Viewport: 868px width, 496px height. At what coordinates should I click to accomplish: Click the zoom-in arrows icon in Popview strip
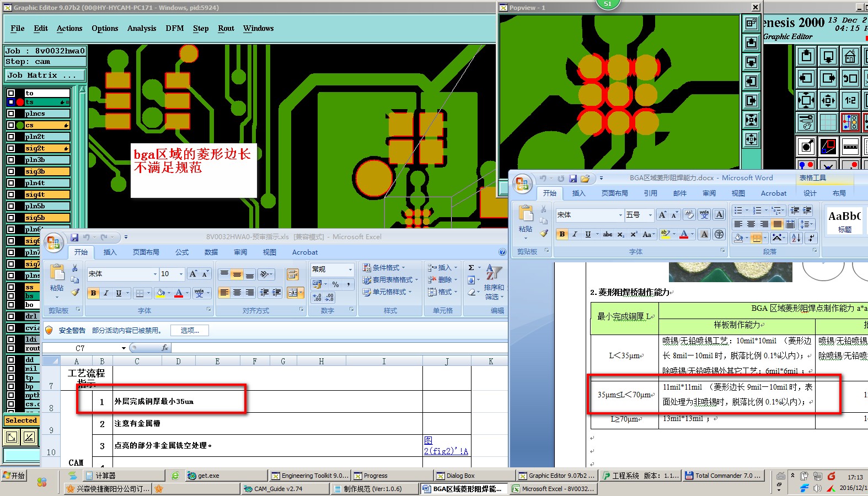[x=751, y=120]
